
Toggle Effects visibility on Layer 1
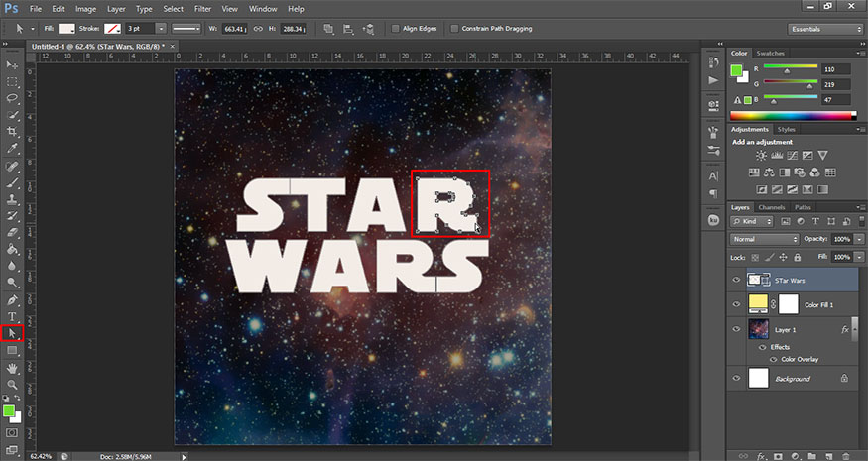762,348
